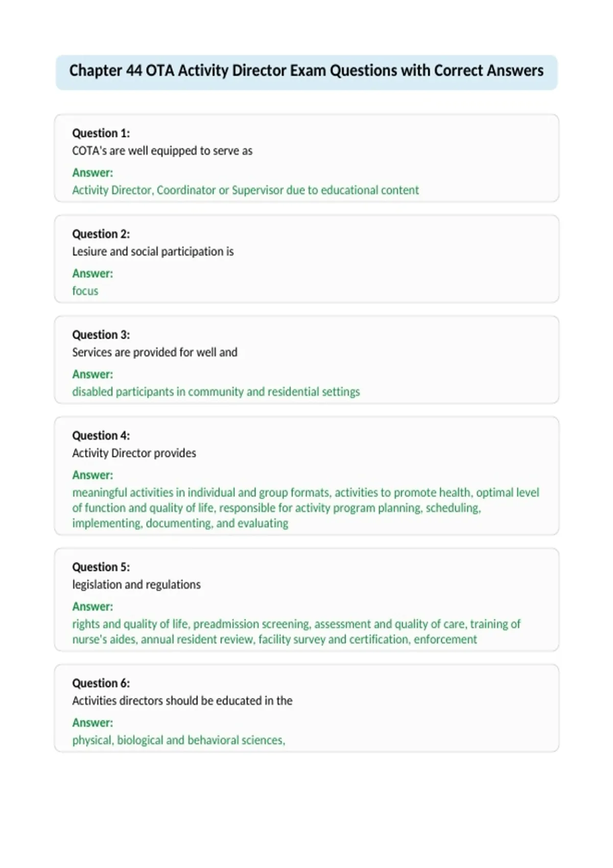Select the Question 5 heading

[101, 567]
